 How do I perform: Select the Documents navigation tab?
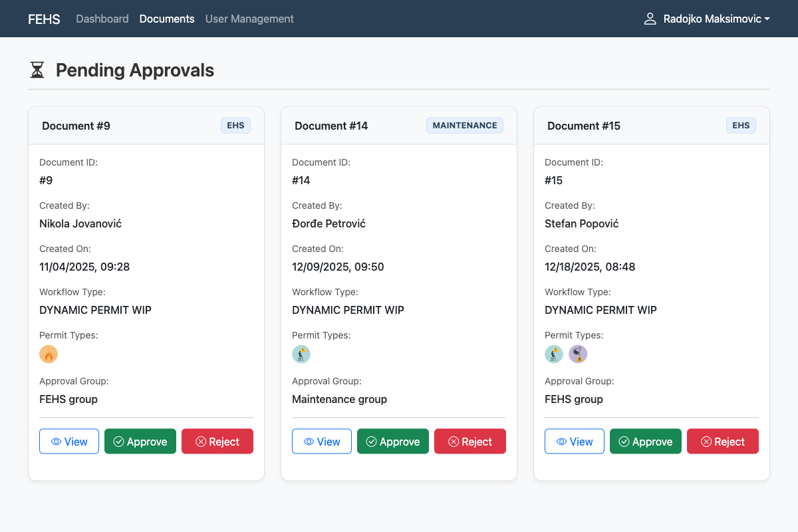(167, 19)
